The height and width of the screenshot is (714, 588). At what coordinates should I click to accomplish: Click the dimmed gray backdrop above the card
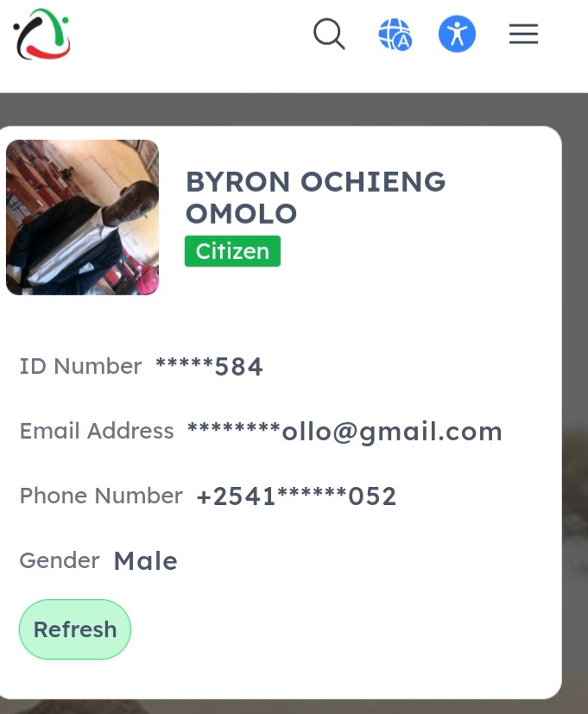[294, 110]
